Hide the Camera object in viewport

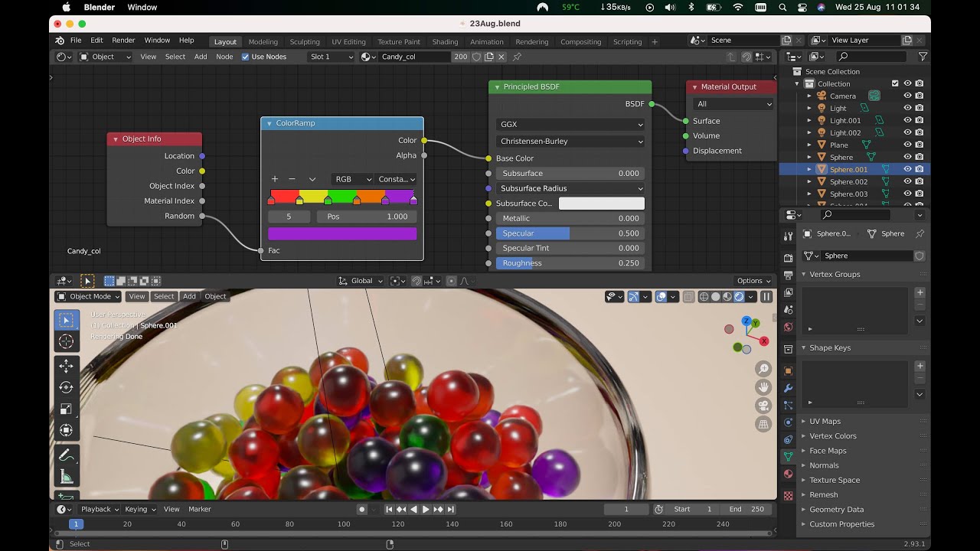pos(907,96)
